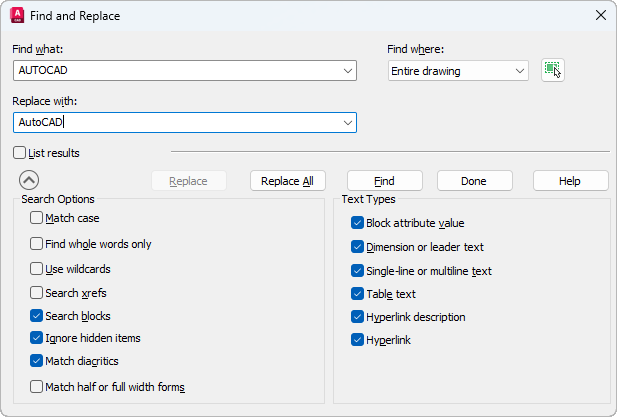The image size is (617, 417).
Task: Open the Find what dropdown list
Action: point(347,71)
